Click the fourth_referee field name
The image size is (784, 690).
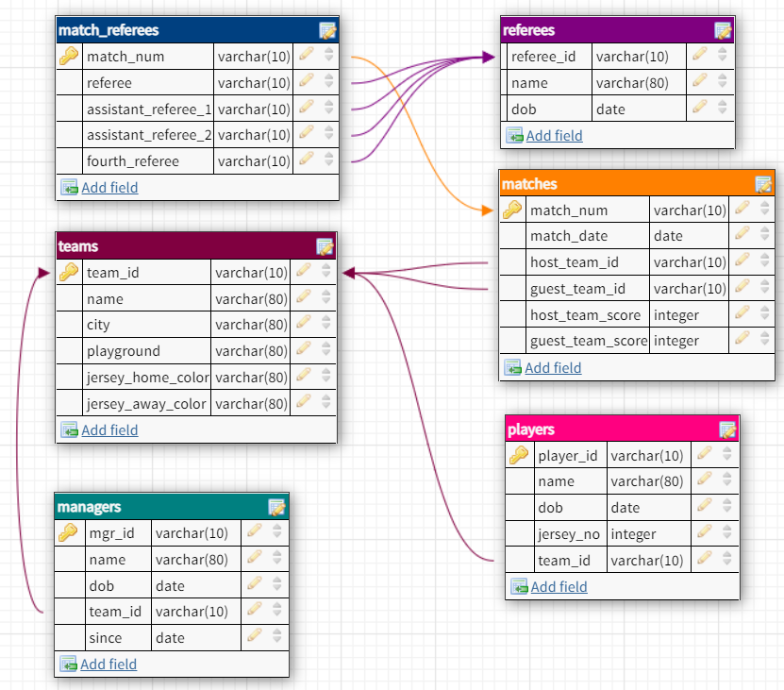tap(132, 161)
